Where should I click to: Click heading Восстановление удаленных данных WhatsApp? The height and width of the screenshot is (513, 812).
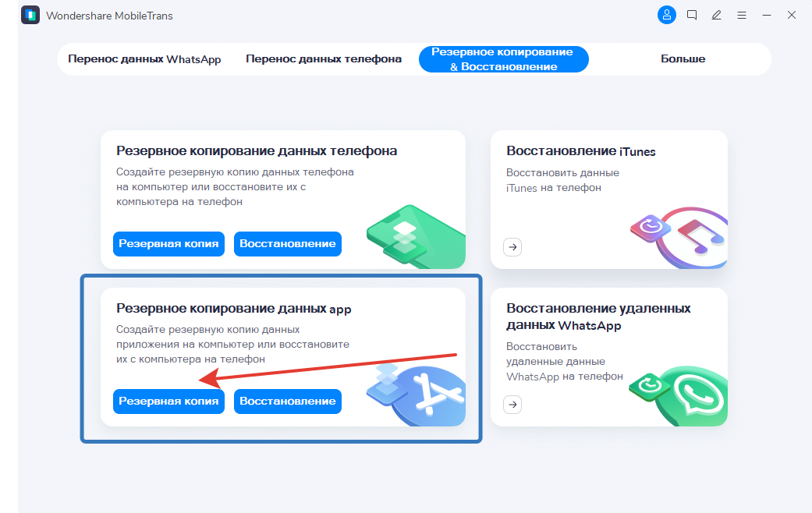pos(598,317)
